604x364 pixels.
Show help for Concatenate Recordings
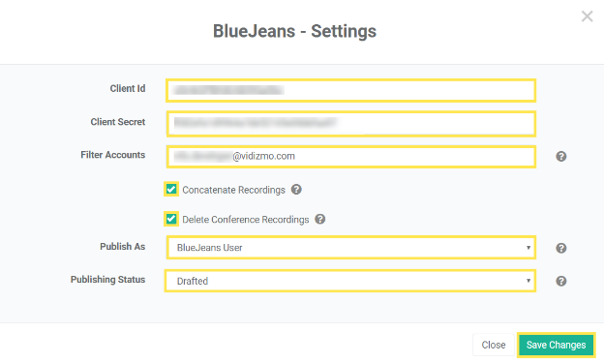click(296, 190)
